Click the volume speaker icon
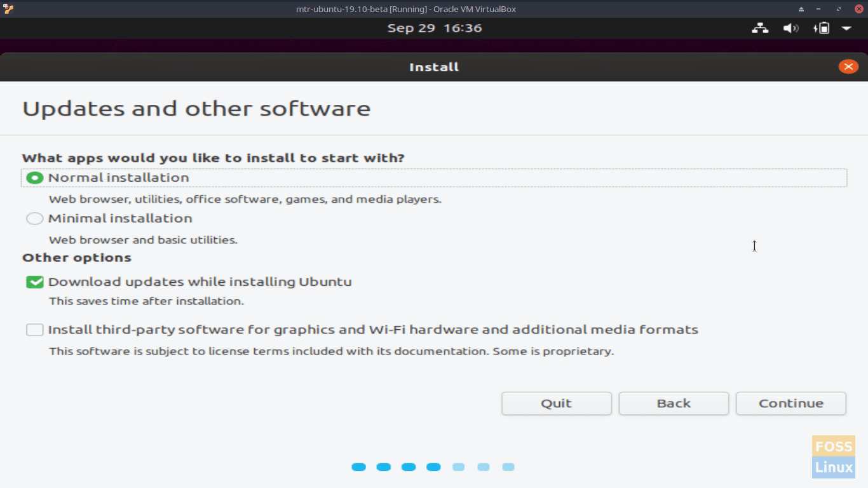The height and width of the screenshot is (488, 868). pyautogui.click(x=790, y=28)
